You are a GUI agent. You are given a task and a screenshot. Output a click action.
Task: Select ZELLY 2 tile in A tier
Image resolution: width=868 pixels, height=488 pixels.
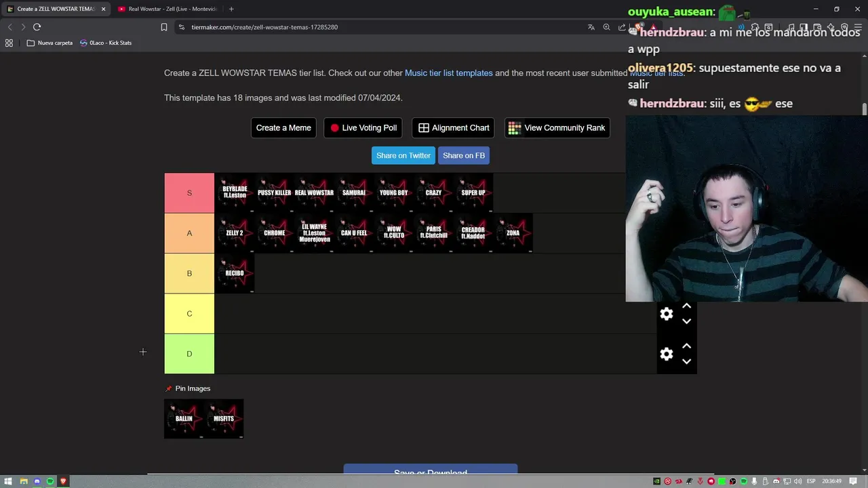pyautogui.click(x=235, y=233)
